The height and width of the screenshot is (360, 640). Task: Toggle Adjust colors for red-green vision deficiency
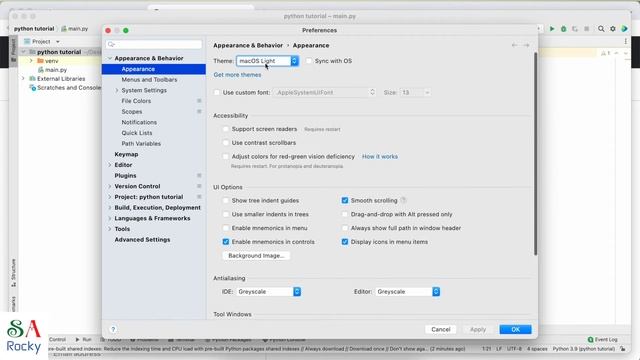[226, 156]
